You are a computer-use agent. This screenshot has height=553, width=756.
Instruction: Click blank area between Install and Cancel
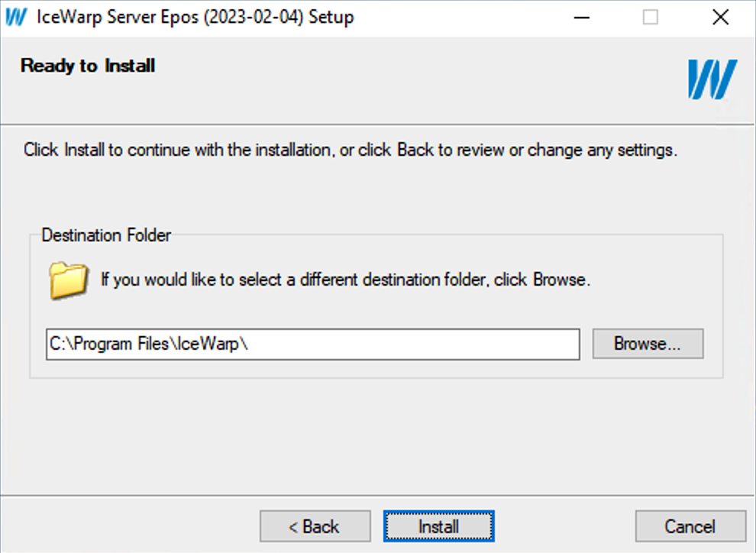click(564, 526)
